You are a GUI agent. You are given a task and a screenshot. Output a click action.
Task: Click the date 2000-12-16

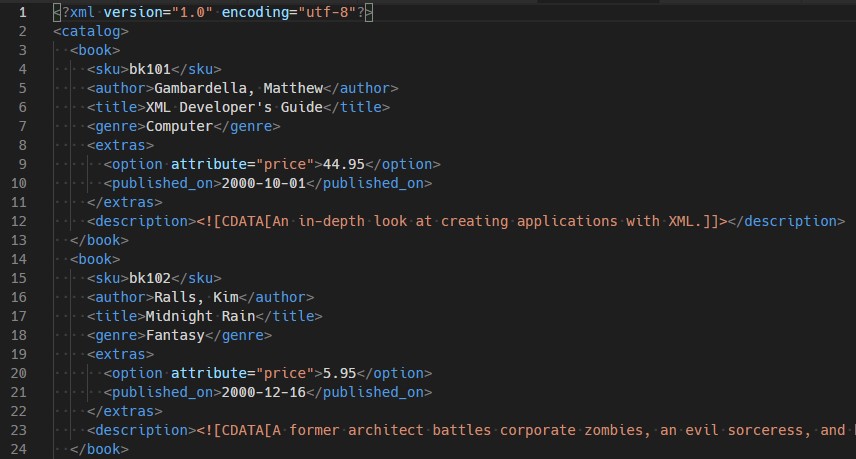point(264,392)
